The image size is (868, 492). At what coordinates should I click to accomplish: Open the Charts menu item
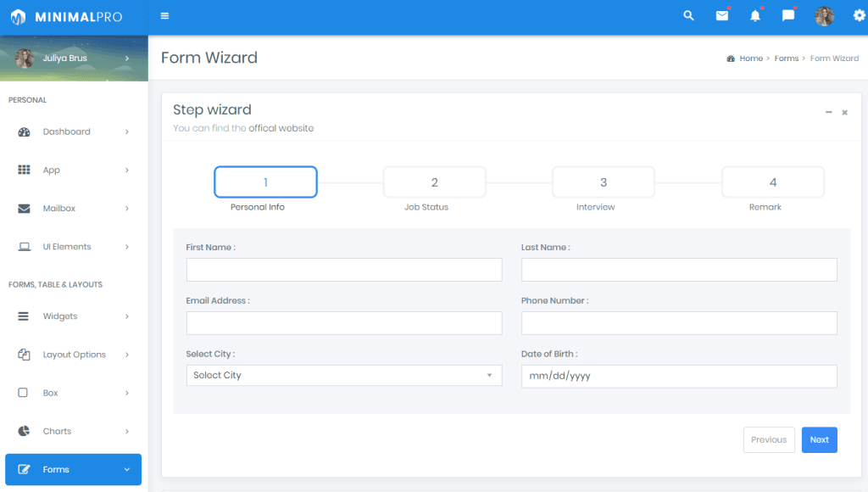(74, 431)
